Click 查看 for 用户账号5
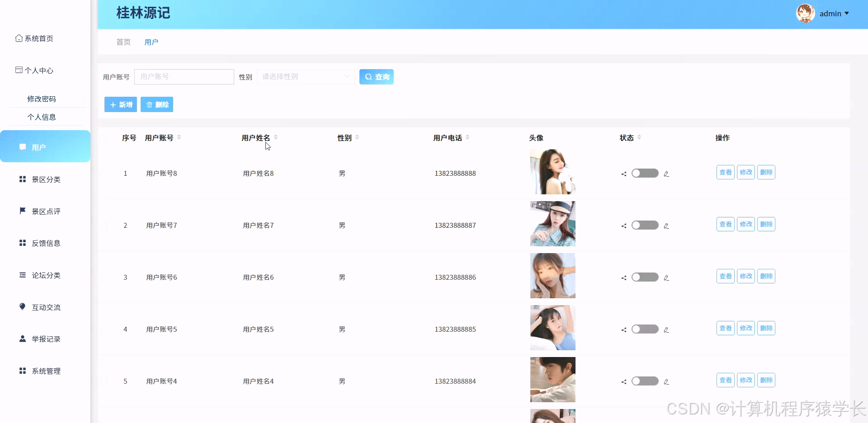Image resolution: width=868 pixels, height=423 pixels. [x=726, y=328]
